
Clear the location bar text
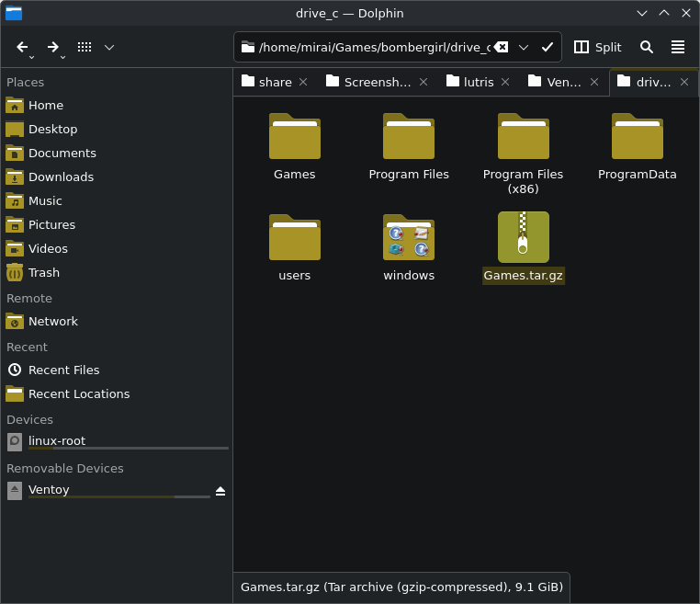(501, 47)
